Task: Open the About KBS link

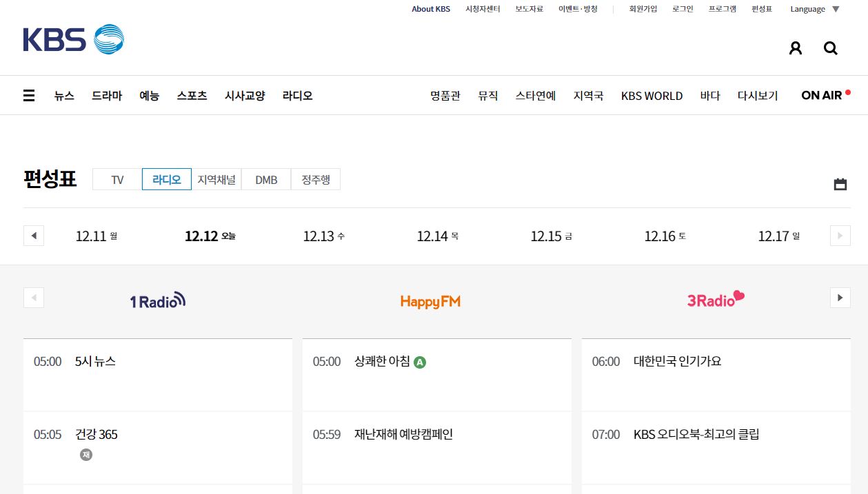Action: pos(431,9)
